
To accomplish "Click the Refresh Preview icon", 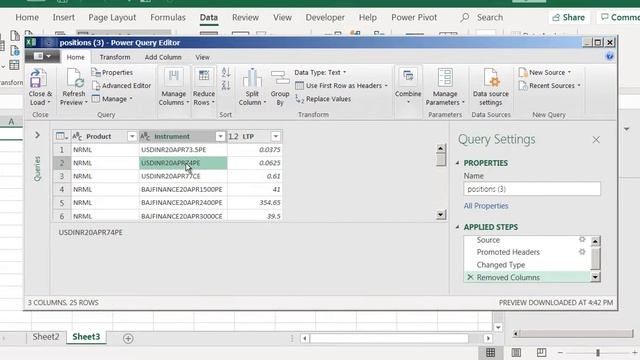I will [x=74, y=78].
